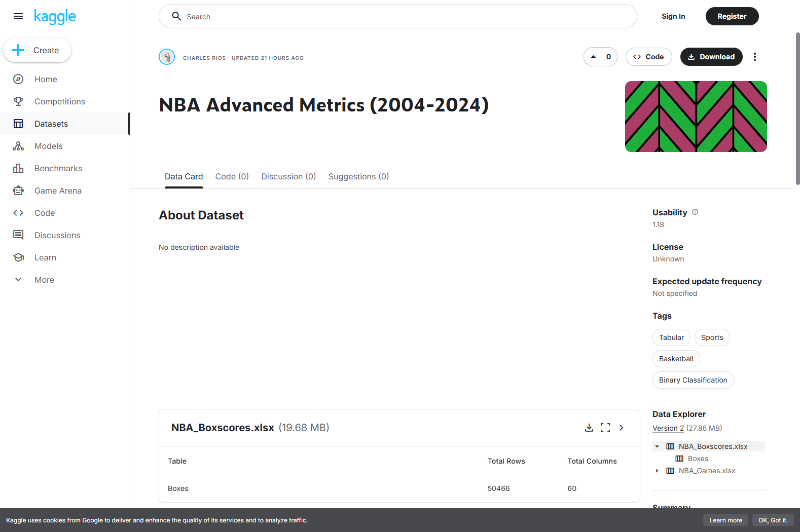Image resolution: width=800 pixels, height=532 pixels.
Task: Expand NBA_Boxscores.xlsx preview to fullscreen
Action: coord(605,428)
